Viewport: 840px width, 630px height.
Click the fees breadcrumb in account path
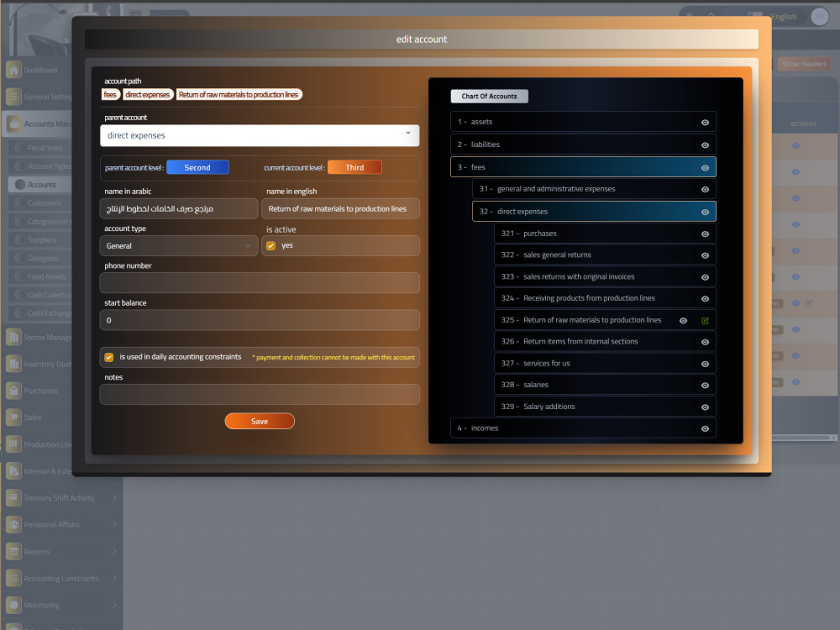click(110, 95)
